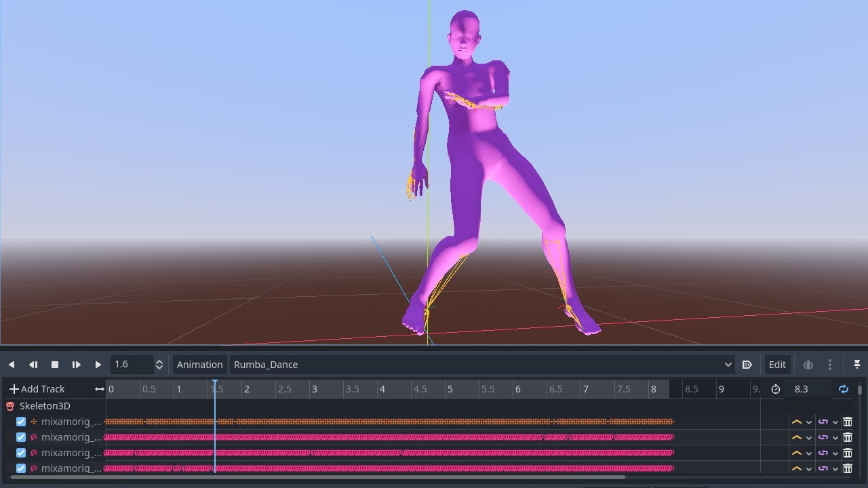
Task: Delete the second pink rotation track
Action: (848, 453)
